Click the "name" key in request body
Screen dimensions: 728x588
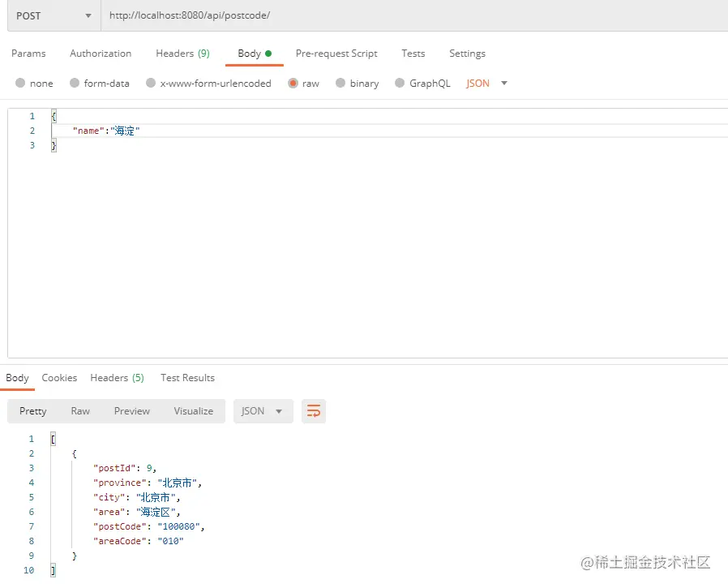point(88,131)
